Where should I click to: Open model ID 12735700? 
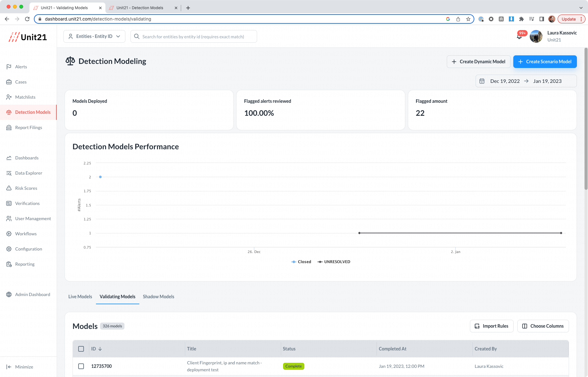click(x=102, y=366)
